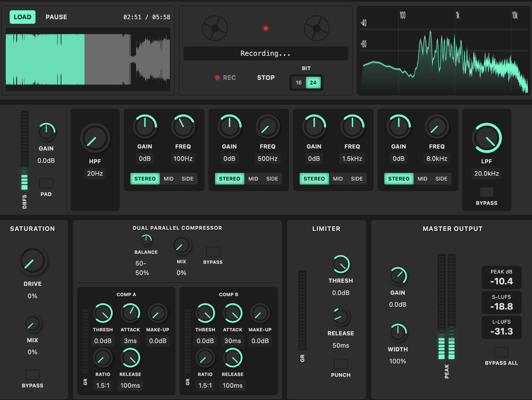
Task: Click the LPF cutoff knob
Action: (487, 138)
